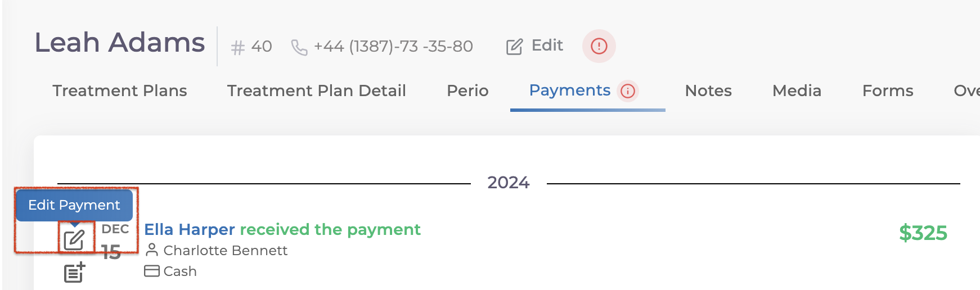
Task: Click the phone handset icon
Action: point(299,47)
